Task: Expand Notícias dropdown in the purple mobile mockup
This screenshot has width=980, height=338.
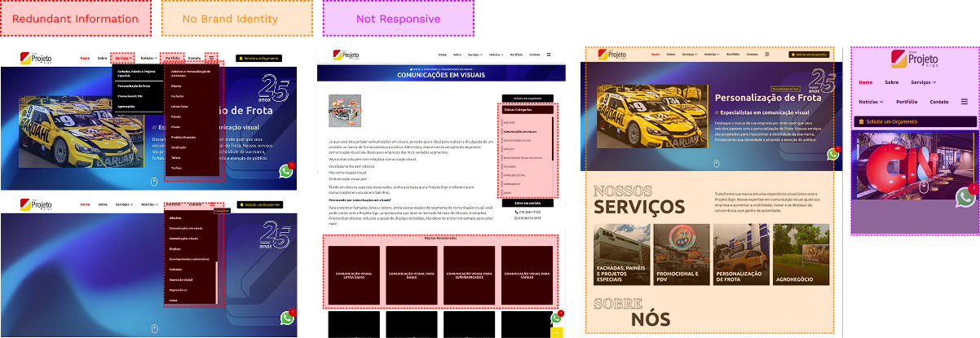Action: tap(871, 102)
